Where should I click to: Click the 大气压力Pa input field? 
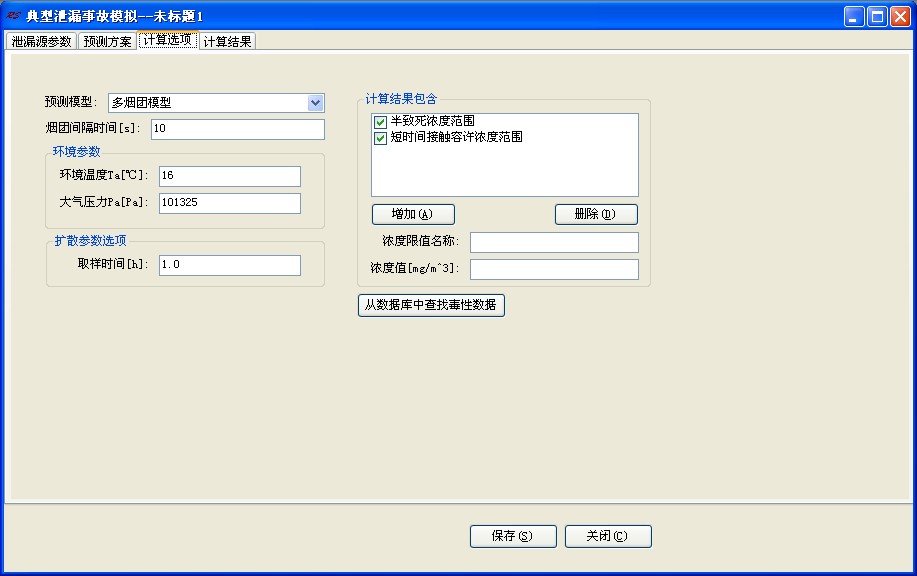229,203
